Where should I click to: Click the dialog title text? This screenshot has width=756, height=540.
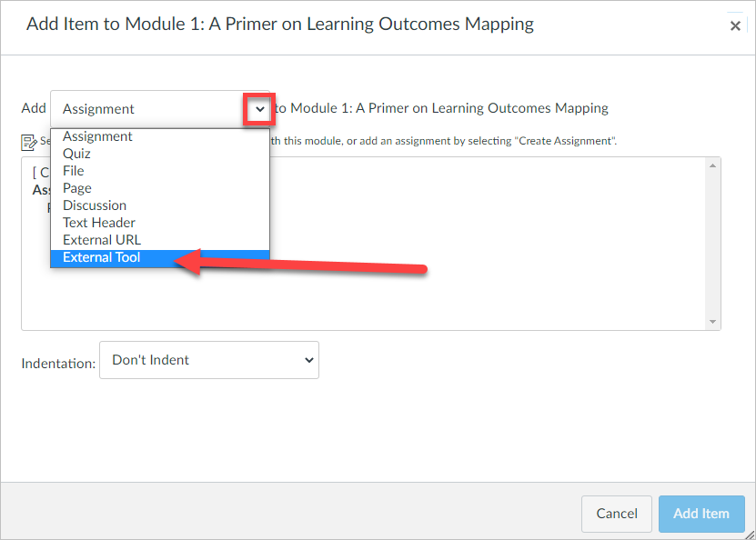pyautogui.click(x=279, y=24)
